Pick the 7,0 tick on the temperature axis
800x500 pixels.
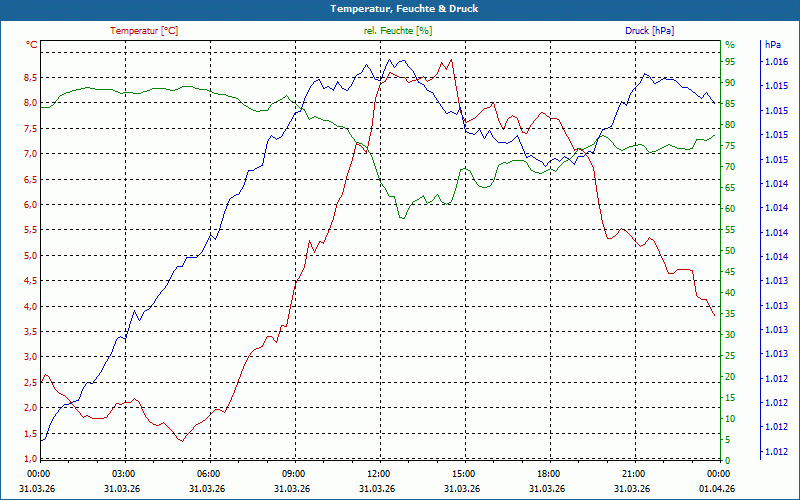(31, 154)
